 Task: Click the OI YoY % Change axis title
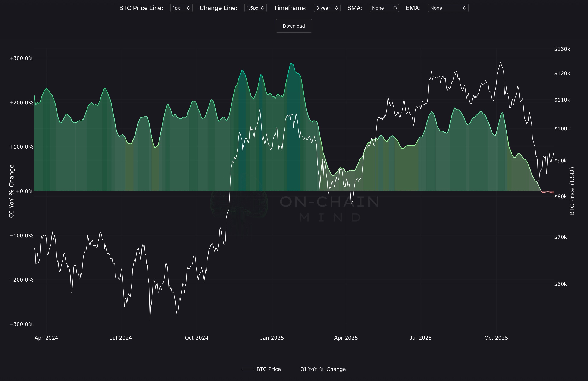tap(11, 191)
